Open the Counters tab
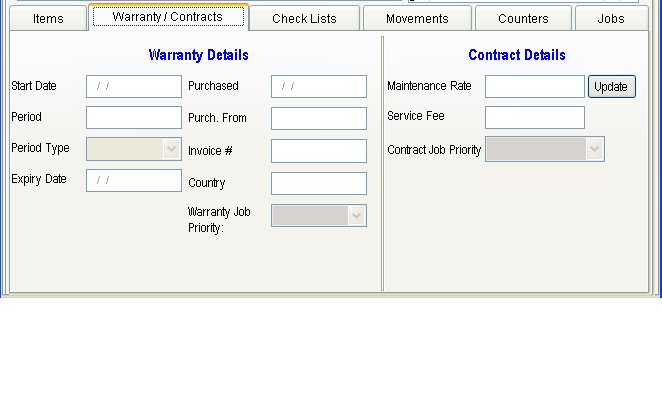662x400 pixels. pyautogui.click(x=523, y=19)
